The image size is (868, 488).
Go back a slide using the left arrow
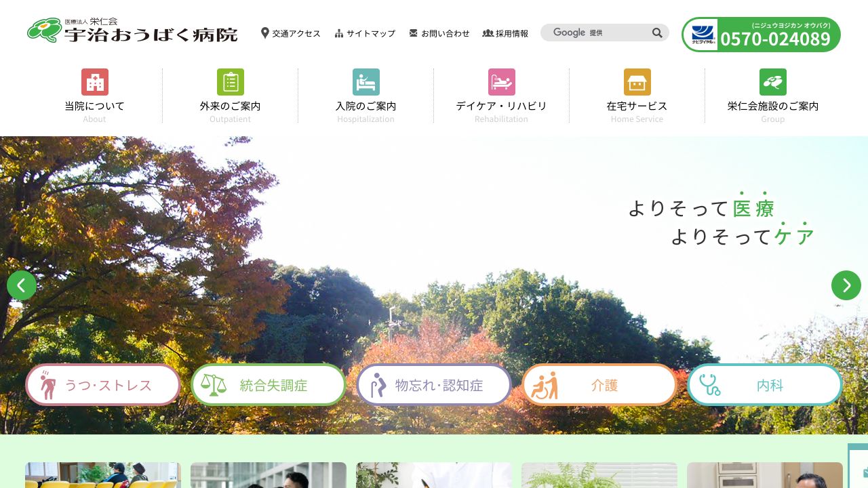click(x=22, y=285)
